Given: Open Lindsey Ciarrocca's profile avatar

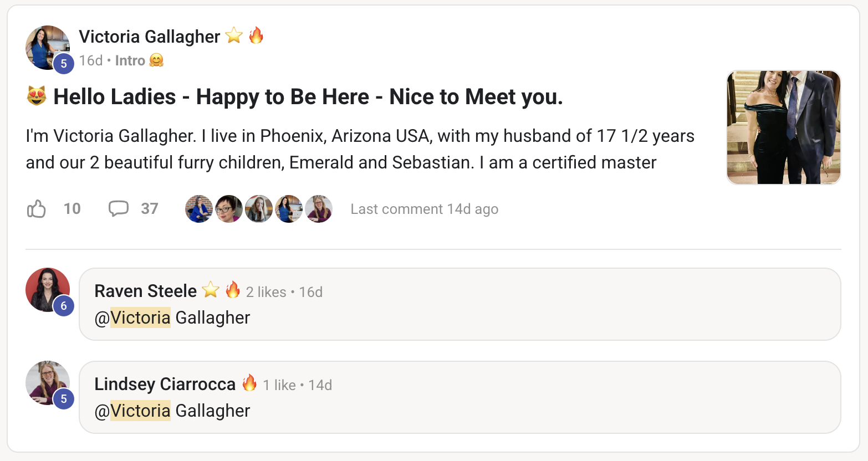Looking at the screenshot, I should coord(48,383).
